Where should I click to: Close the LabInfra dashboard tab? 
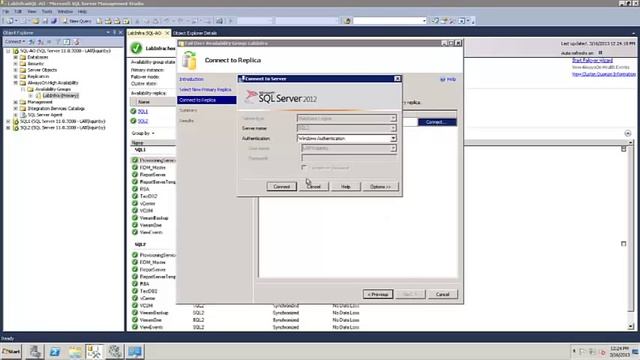click(x=167, y=33)
